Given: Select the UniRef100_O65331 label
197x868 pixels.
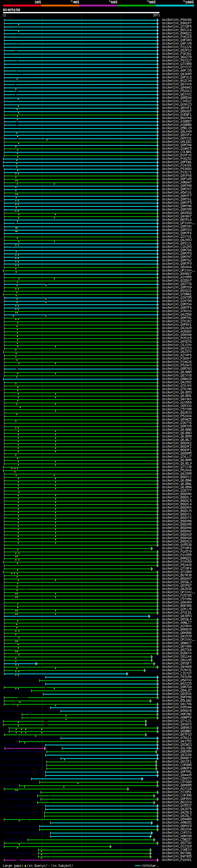Looking at the screenshot, I should 177,139.
